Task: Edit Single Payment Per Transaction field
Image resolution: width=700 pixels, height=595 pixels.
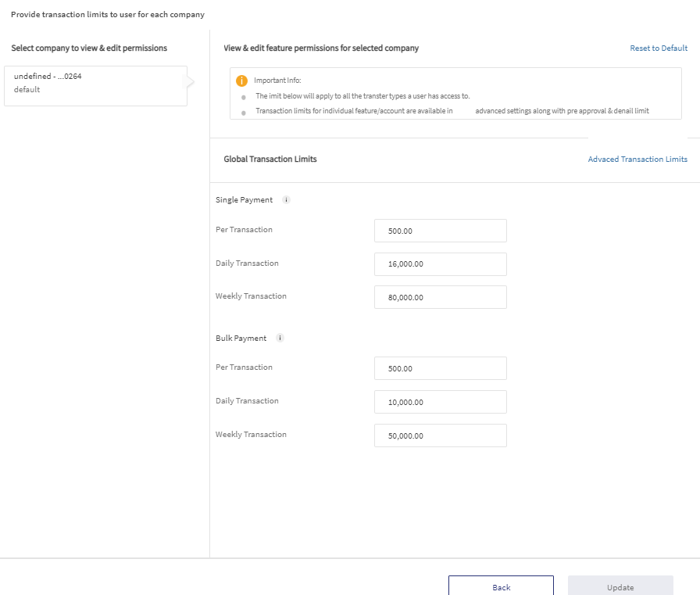Action: tap(440, 231)
